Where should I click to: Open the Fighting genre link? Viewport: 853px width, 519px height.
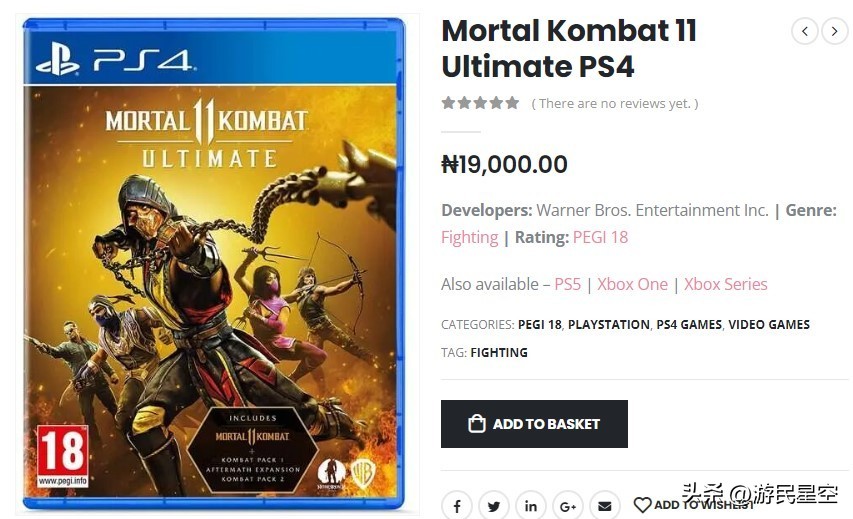(469, 237)
